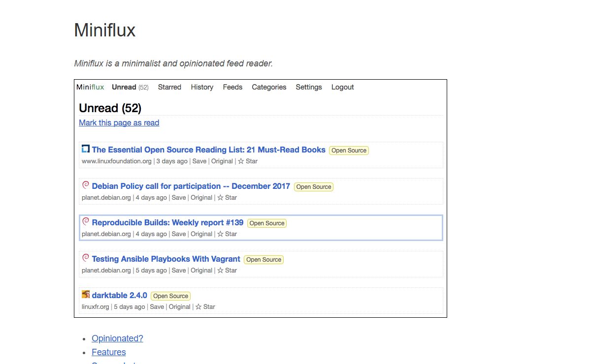Open Settings from the navigation bar
The image size is (591, 364).
tap(309, 87)
